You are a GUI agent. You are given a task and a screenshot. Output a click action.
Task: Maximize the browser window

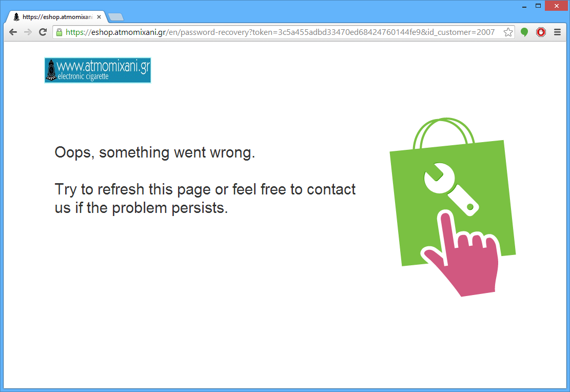pyautogui.click(x=538, y=6)
